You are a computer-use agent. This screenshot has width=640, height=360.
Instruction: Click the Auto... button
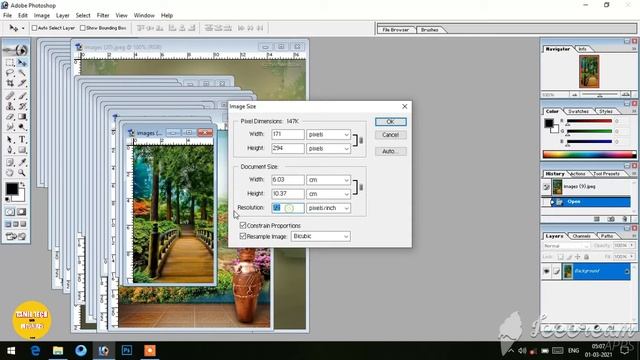point(391,151)
